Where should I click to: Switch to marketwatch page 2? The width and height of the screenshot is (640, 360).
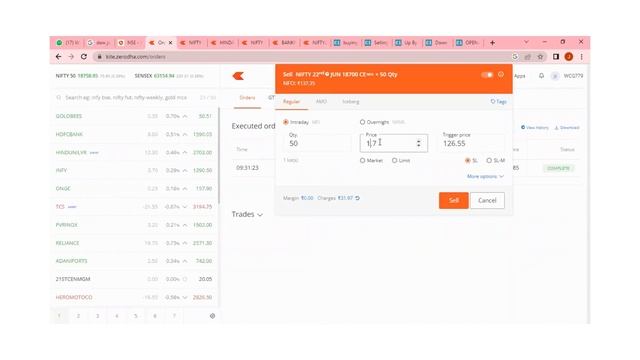(x=78, y=316)
